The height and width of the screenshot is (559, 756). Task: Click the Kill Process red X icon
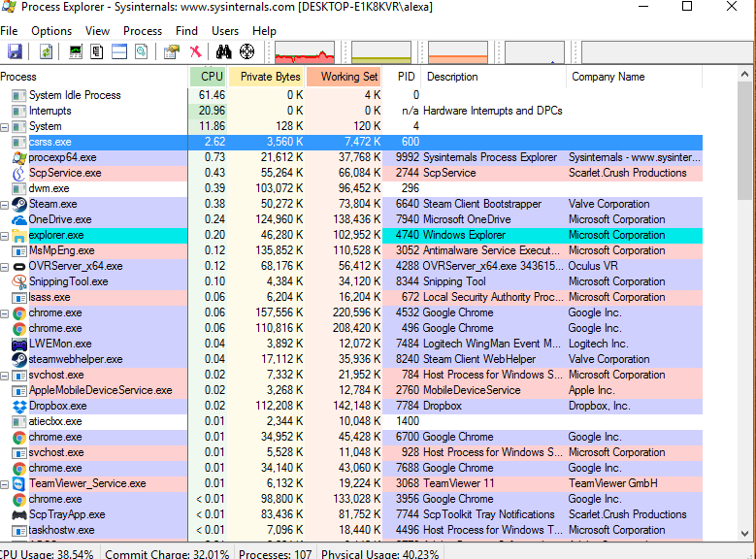pos(195,51)
